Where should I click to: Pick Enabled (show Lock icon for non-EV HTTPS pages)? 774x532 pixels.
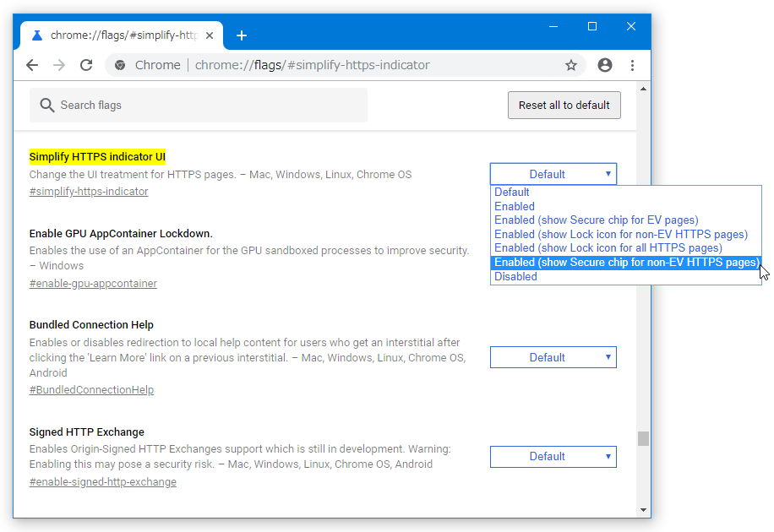click(626, 235)
